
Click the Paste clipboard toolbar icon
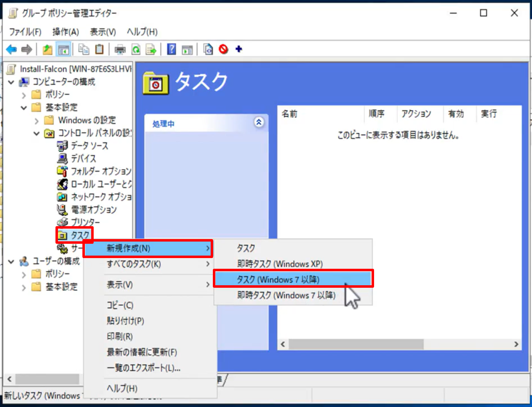(x=99, y=49)
